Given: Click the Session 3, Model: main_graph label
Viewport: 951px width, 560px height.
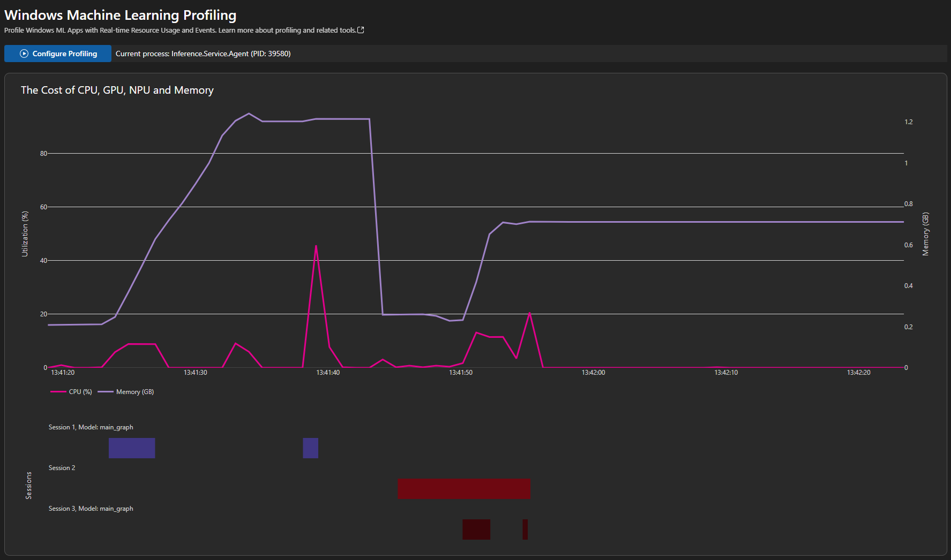Looking at the screenshot, I should [91, 508].
